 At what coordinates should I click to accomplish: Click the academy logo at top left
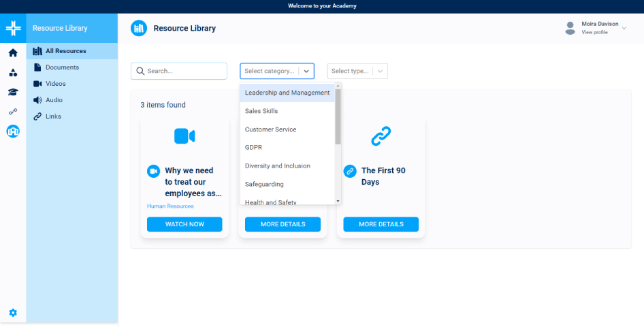(x=13, y=29)
